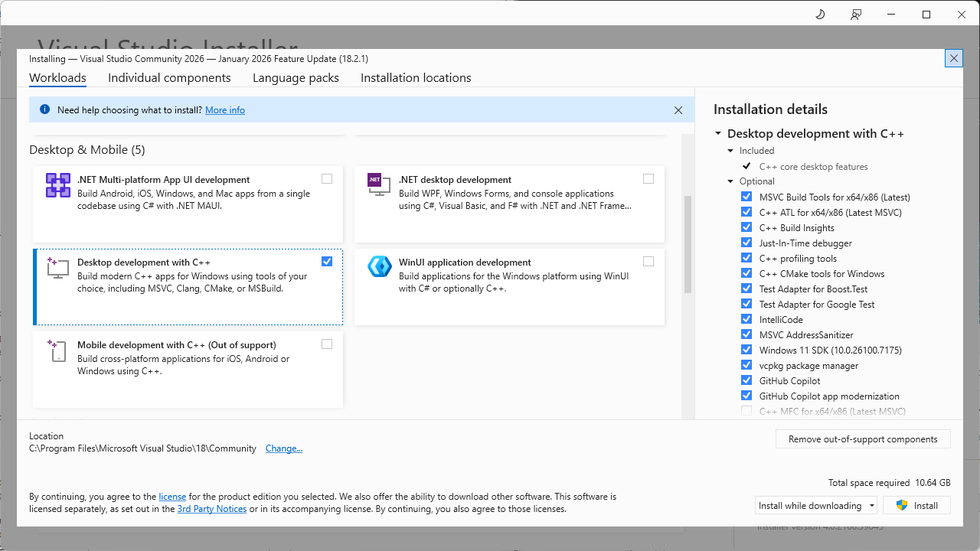The height and width of the screenshot is (551, 980).
Task: Uncheck Windows 11 SDK component
Action: (x=746, y=350)
